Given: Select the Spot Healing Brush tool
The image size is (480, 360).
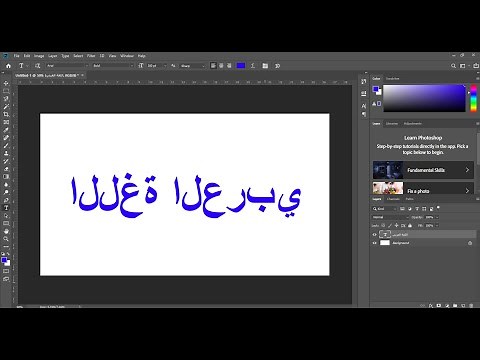Looking at the screenshot, I should tap(6, 138).
